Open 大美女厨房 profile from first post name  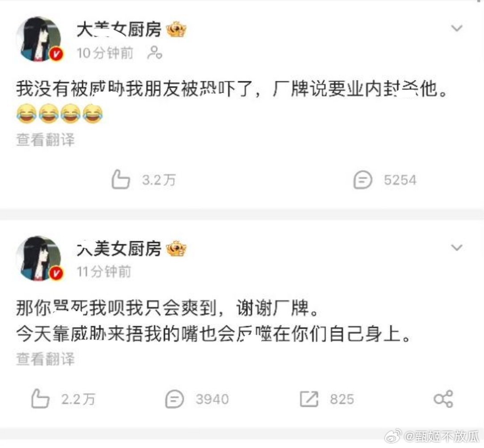119,30
